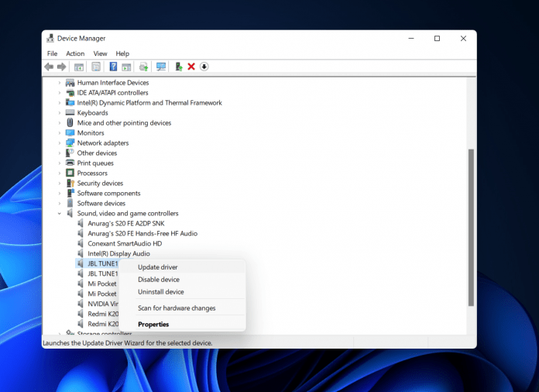Open the View menu

pyautogui.click(x=100, y=53)
